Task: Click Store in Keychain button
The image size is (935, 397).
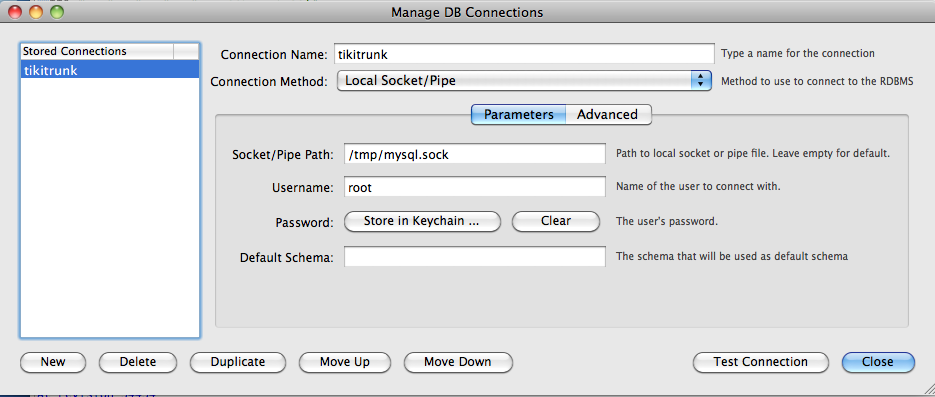Action: click(x=422, y=221)
